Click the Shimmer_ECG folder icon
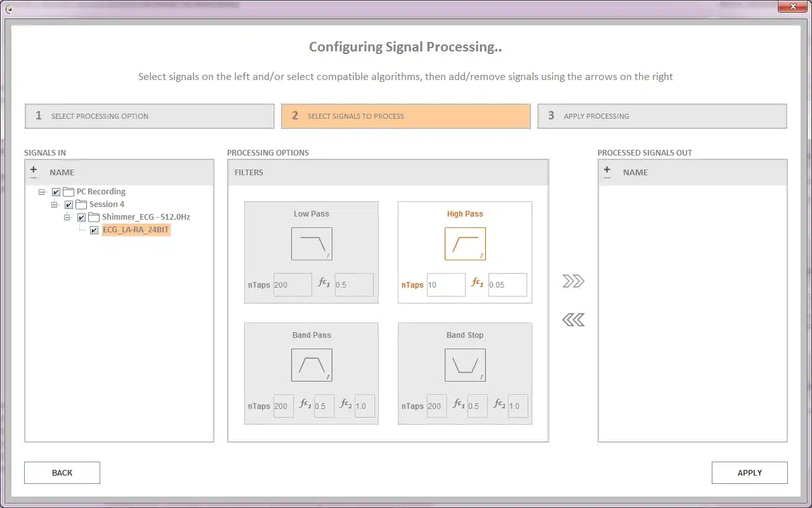The image size is (812, 508). click(x=94, y=217)
